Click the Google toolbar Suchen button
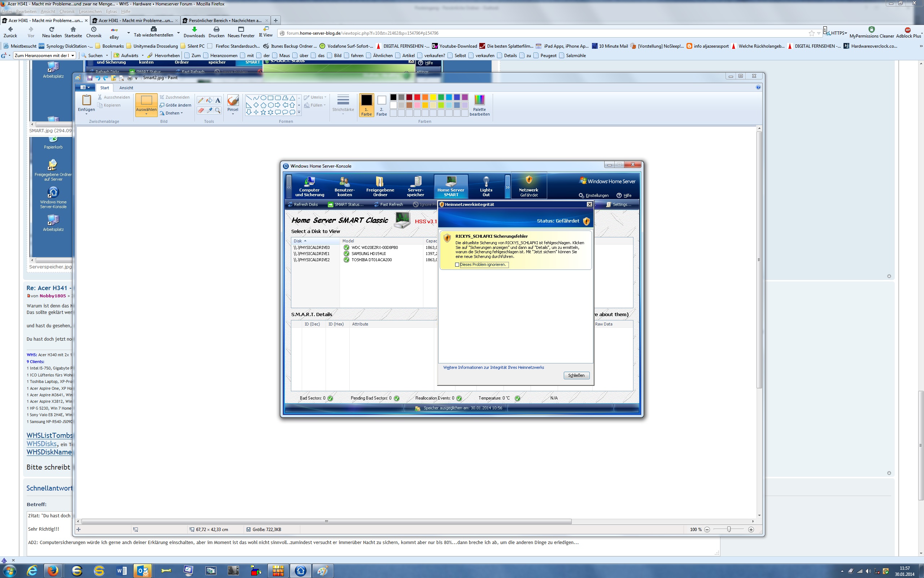Image resolution: width=924 pixels, height=578 pixels. click(x=92, y=55)
